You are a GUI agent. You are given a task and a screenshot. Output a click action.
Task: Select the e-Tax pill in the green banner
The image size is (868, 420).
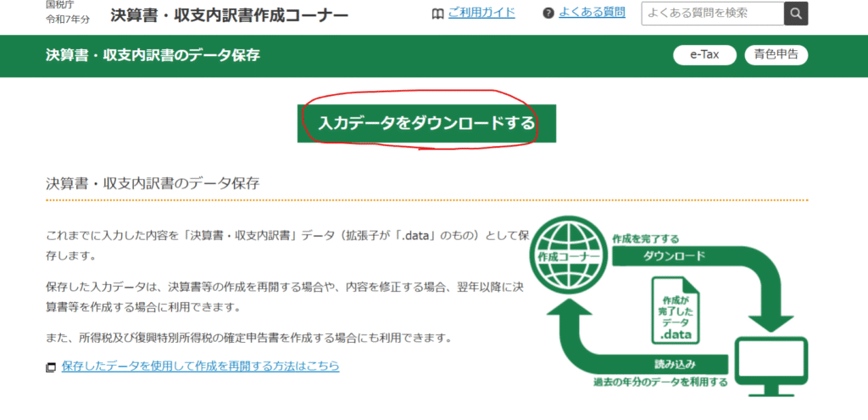[704, 55]
